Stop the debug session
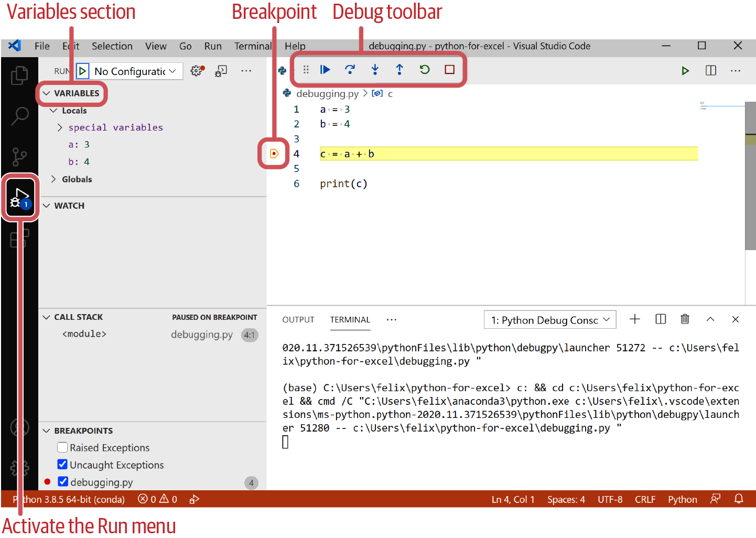This screenshot has height=538, width=756. point(449,69)
